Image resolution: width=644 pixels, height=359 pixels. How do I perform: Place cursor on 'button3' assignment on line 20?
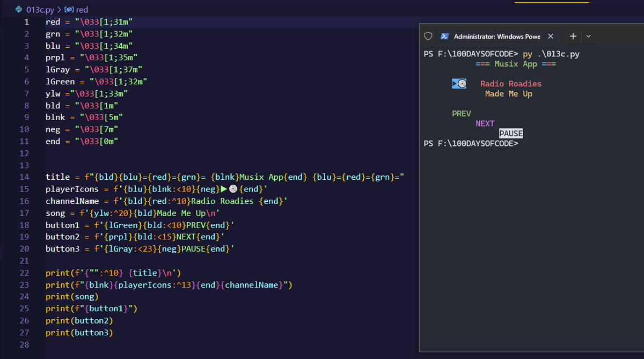click(63, 248)
